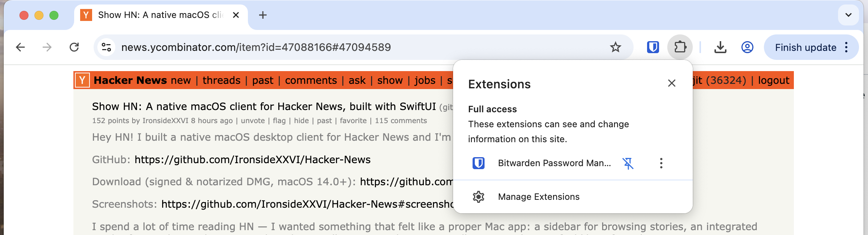This screenshot has width=868, height=235.
Task: Reload the Hacker News page
Action: pyautogui.click(x=74, y=47)
